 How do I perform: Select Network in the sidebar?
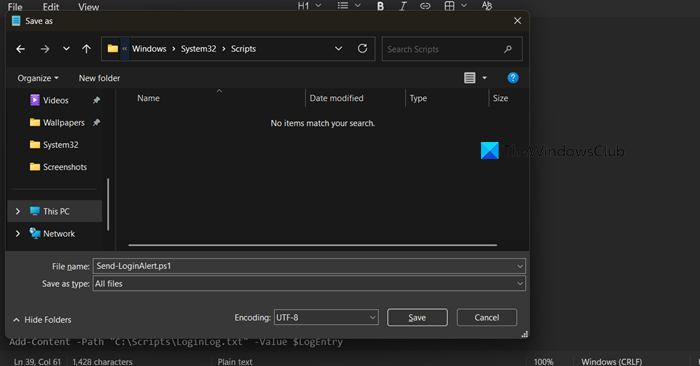(x=59, y=233)
